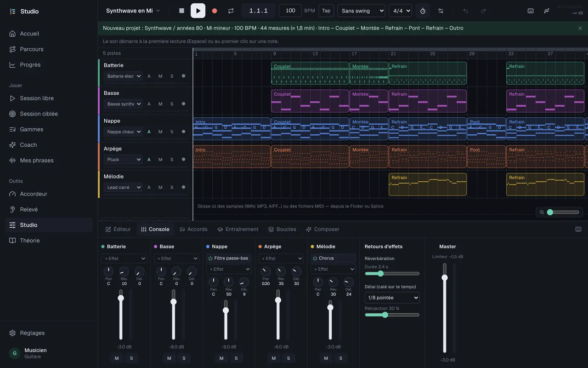Screen dimensions: 588x368
Task: Stop playback with the square stop button
Action: [181, 11]
